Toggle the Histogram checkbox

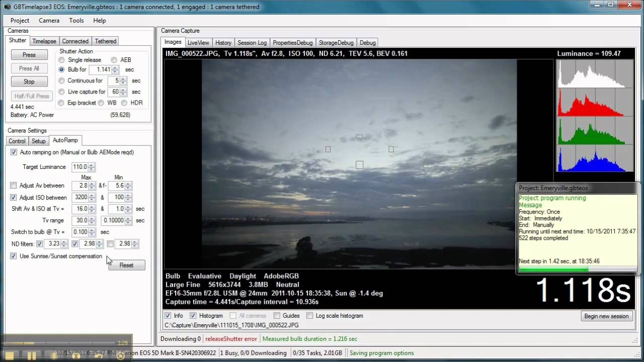193,316
